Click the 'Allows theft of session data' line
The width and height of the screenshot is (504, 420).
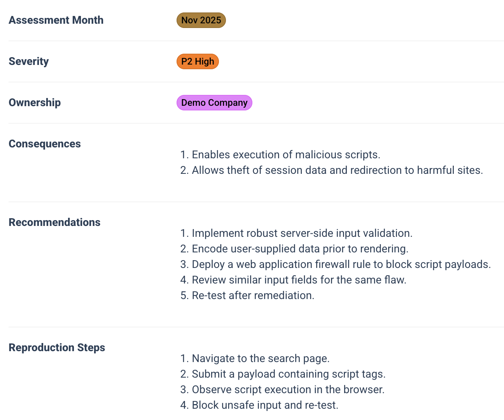(338, 170)
